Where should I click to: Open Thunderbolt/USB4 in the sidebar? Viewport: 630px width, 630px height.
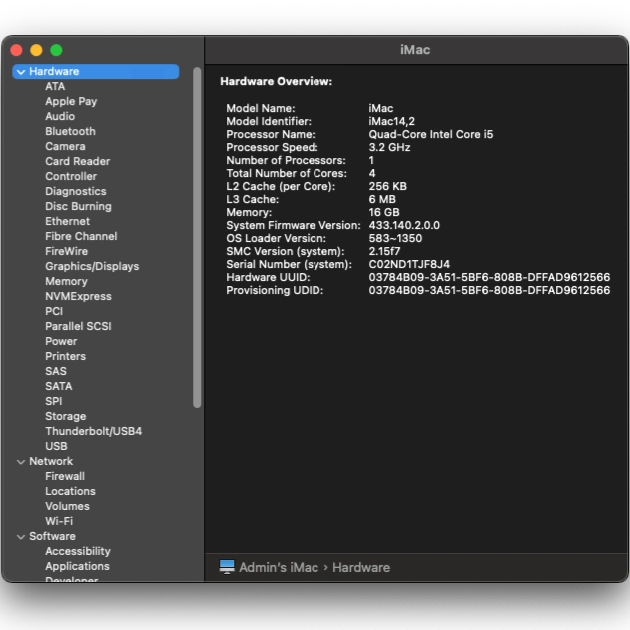click(93, 431)
